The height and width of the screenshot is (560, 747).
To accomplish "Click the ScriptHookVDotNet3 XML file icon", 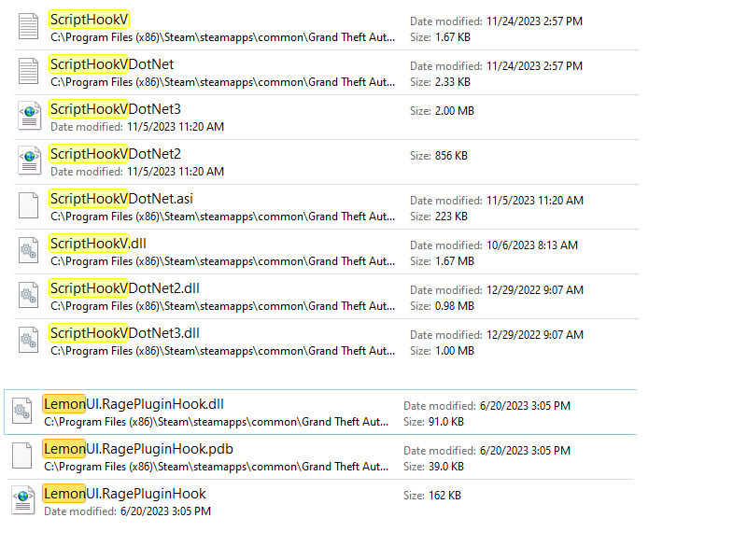I will tap(29, 116).
